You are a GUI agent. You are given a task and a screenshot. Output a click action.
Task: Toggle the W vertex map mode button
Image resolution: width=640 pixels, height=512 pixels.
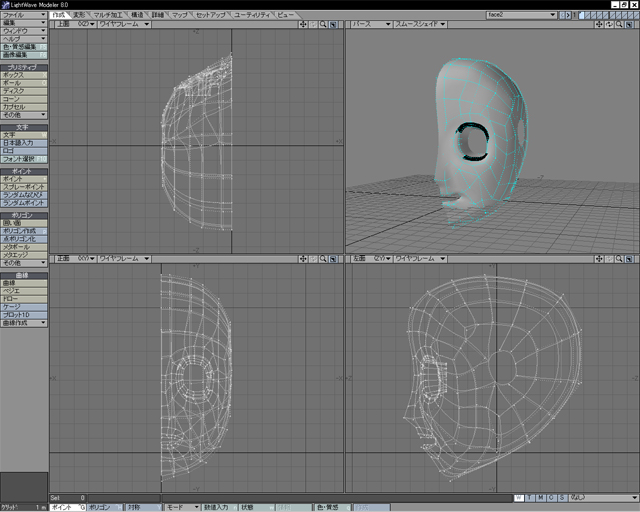pos(518,497)
